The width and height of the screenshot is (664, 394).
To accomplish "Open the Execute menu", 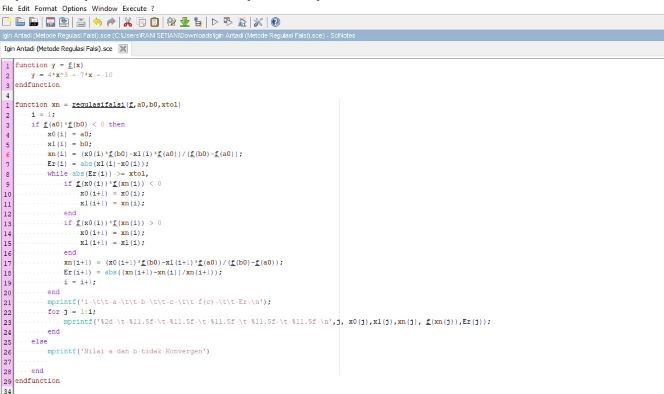I will coord(135,8).
